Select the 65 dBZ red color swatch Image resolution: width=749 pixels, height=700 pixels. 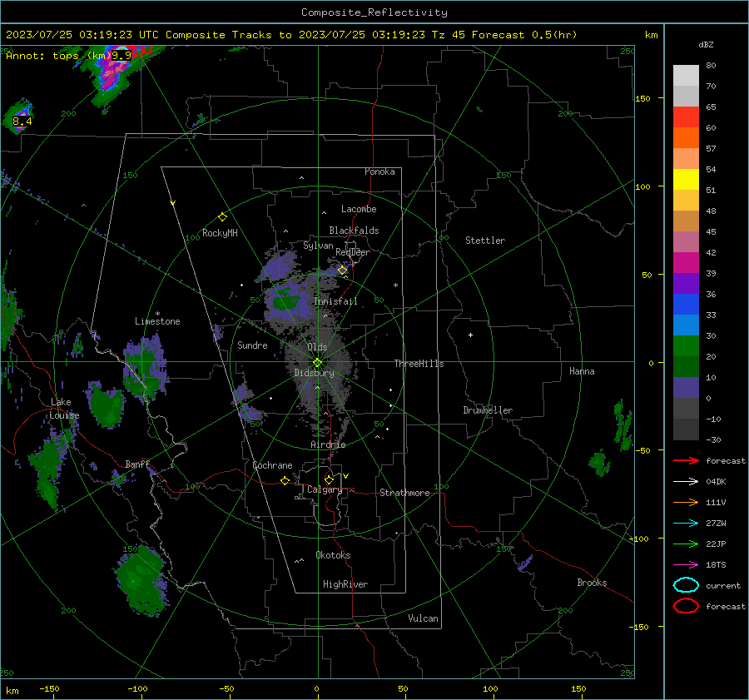pos(686,117)
